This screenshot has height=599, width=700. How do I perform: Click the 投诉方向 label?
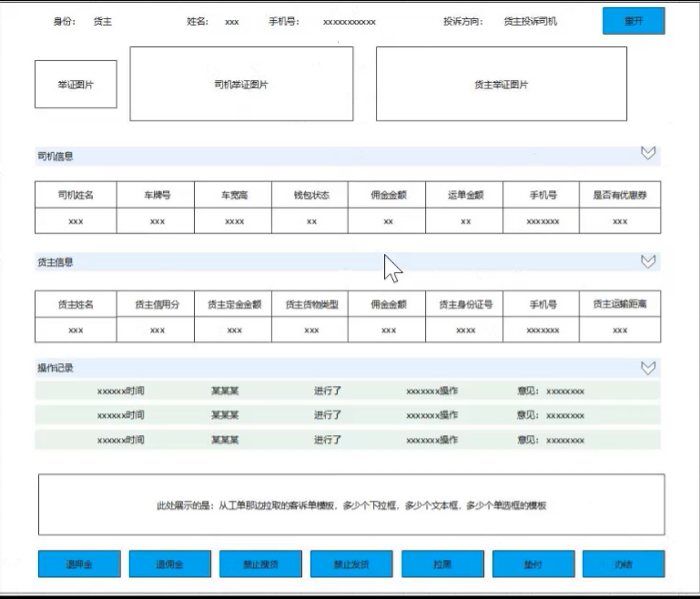point(463,22)
